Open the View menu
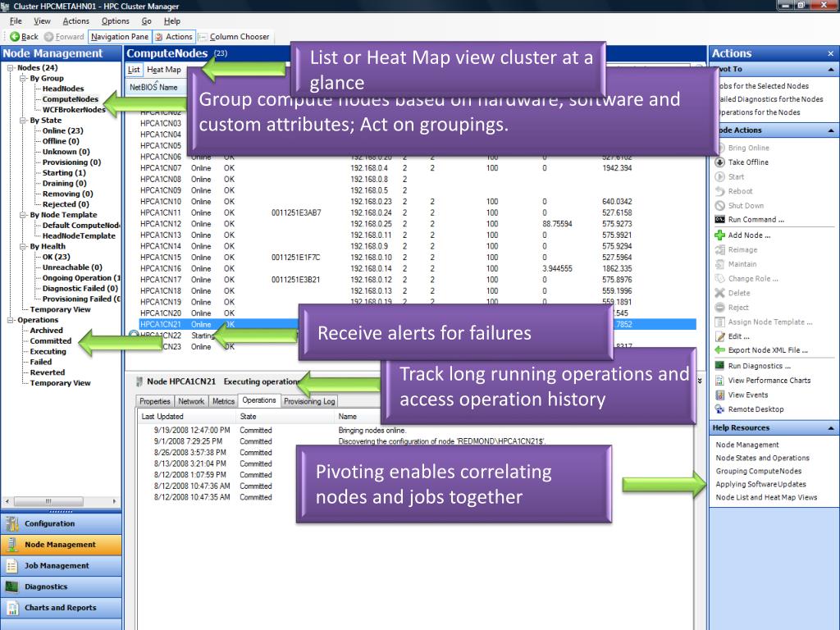Screen dimensions: 840x630 coord(42,21)
